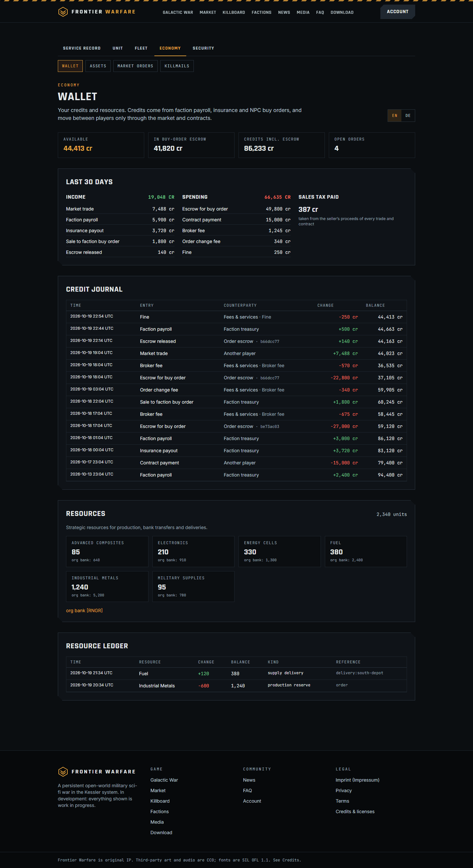
Task: Click the 2,340 units total in Resources
Action: coord(392,514)
